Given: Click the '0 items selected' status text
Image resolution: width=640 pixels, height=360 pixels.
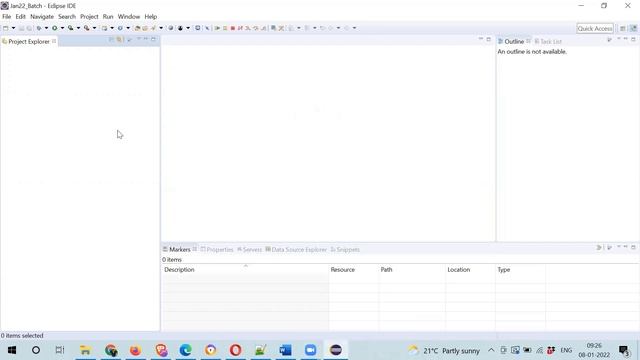Looking at the screenshot, I should click(22, 336).
